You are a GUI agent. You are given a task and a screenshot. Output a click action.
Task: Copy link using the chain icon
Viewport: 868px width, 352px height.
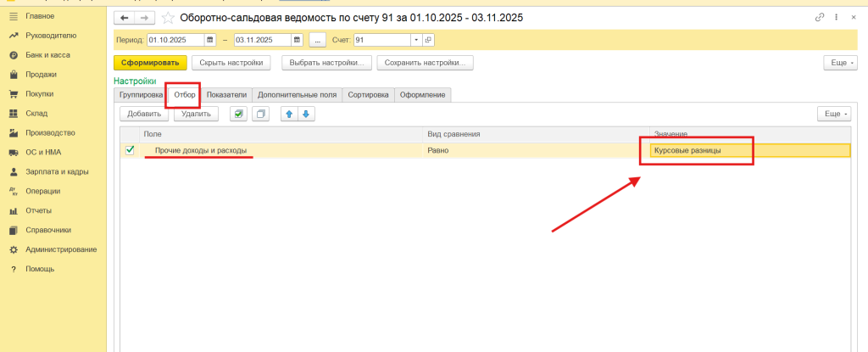(820, 18)
